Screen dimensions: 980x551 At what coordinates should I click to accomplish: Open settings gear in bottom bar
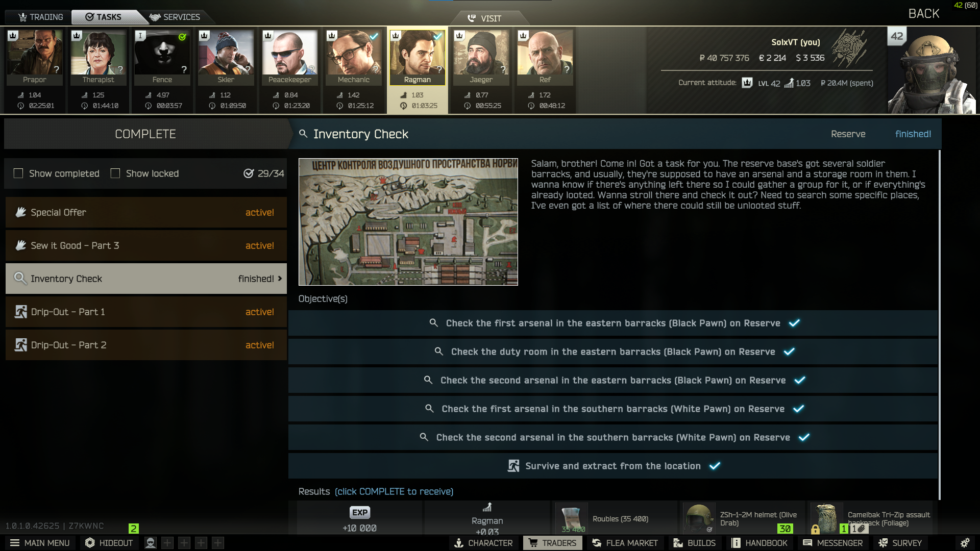pos(965,543)
